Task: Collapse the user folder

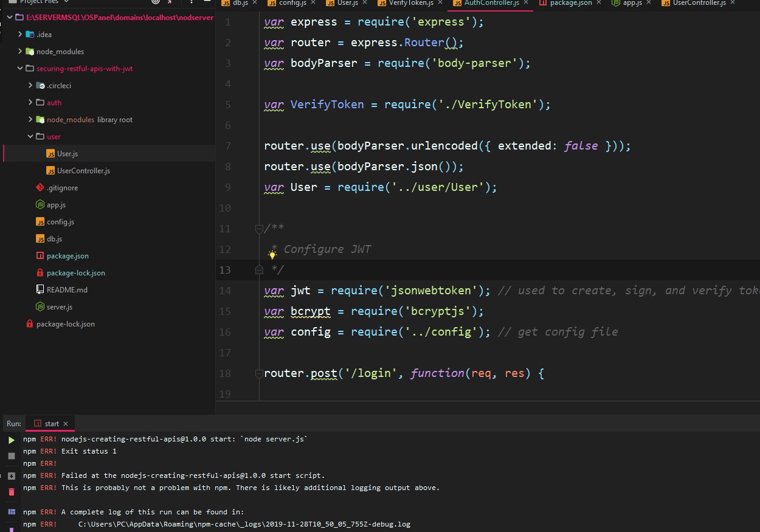Action: coord(30,136)
